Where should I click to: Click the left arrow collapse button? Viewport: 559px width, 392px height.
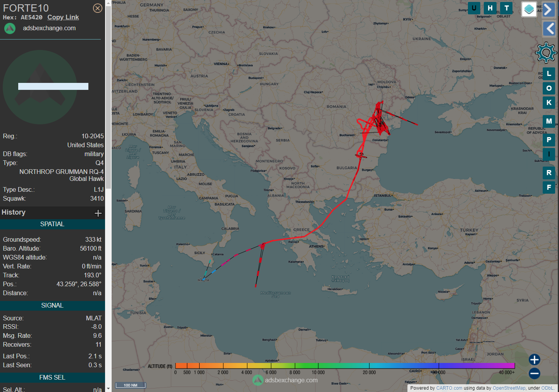[549, 28]
